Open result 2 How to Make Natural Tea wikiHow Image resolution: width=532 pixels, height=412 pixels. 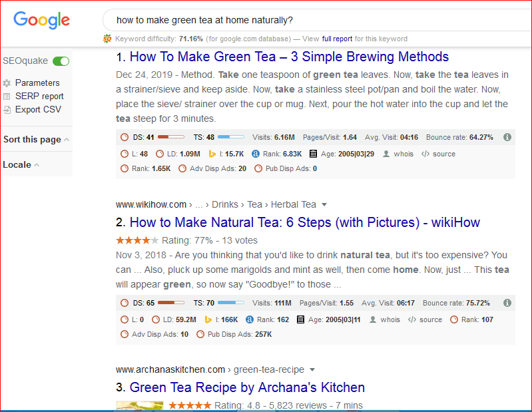[x=305, y=222]
